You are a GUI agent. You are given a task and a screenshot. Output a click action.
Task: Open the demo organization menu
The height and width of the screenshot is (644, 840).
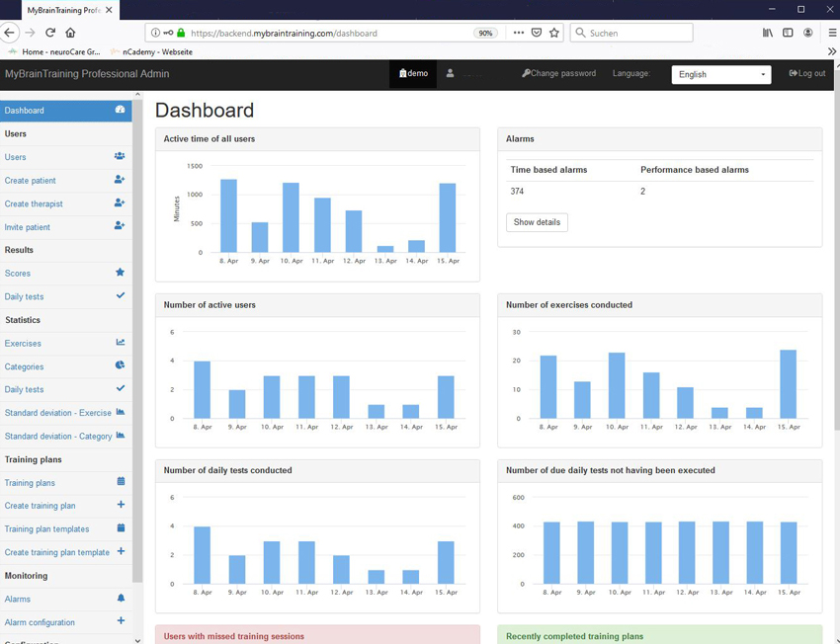point(413,73)
